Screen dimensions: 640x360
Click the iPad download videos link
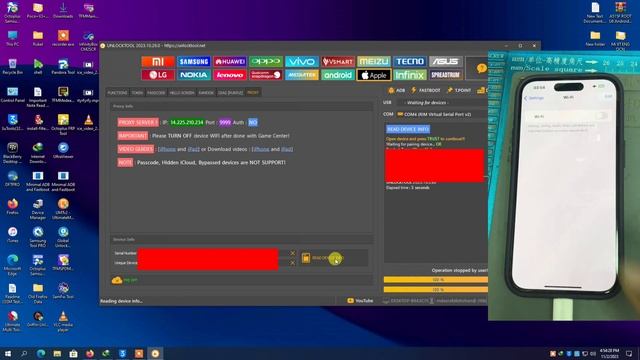pyautogui.click(x=287, y=149)
